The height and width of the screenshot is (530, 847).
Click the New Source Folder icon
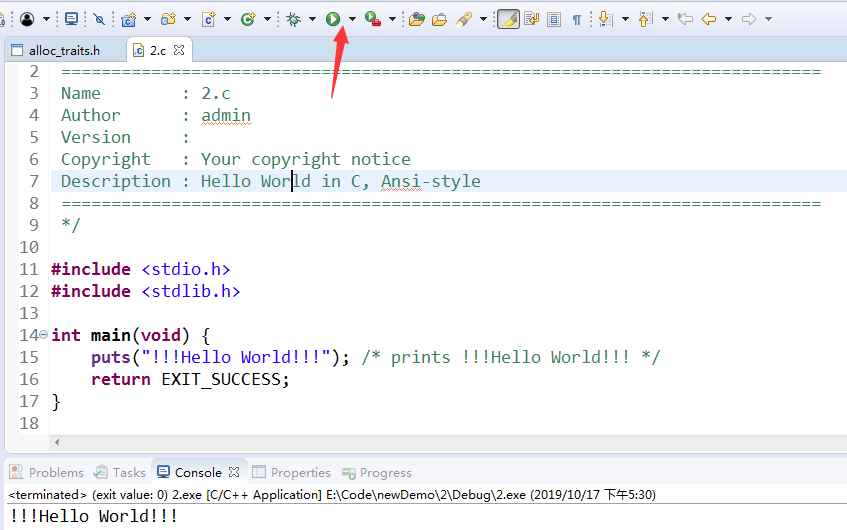pyautogui.click(x=169, y=19)
